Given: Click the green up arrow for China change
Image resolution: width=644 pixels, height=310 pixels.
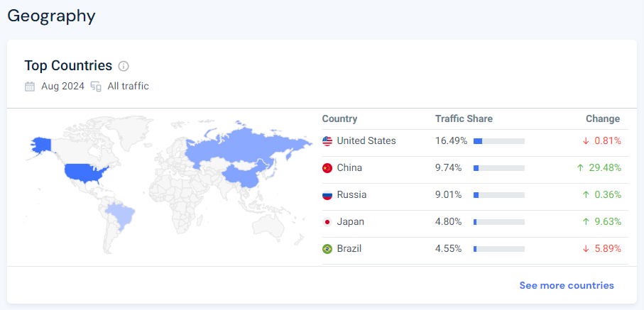Looking at the screenshot, I should (x=580, y=168).
